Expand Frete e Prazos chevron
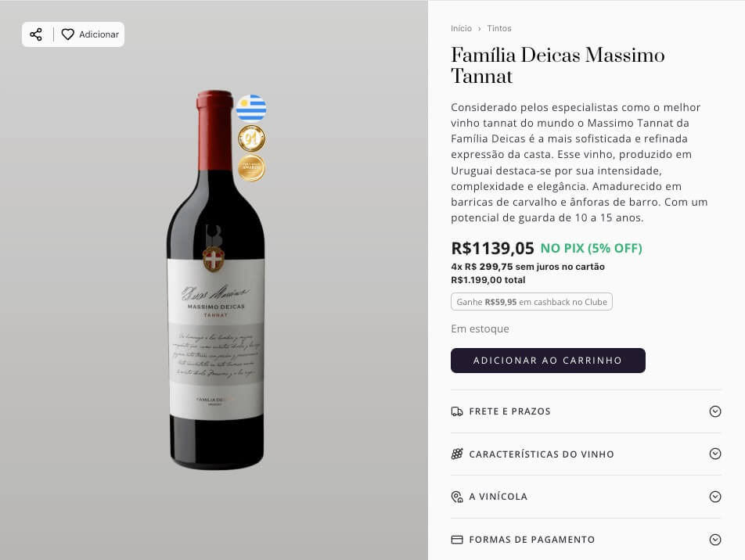Viewport: 745px width, 560px height. (714, 411)
